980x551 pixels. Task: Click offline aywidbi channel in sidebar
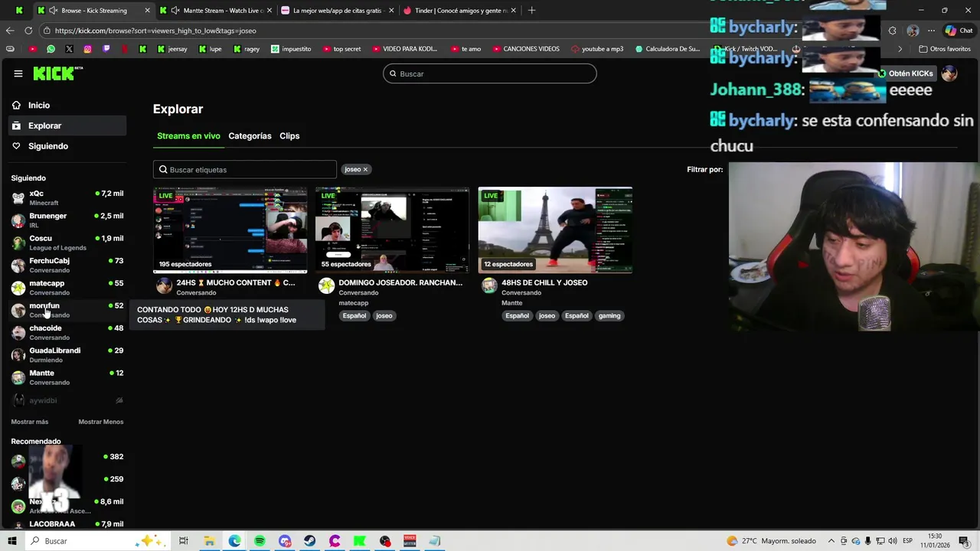pyautogui.click(x=67, y=400)
